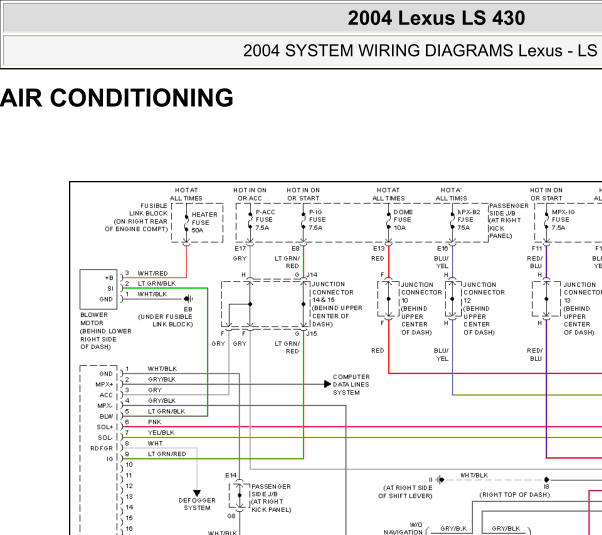
Task: Click the 'AIR CONDITIONING' heading
Action: (x=117, y=98)
